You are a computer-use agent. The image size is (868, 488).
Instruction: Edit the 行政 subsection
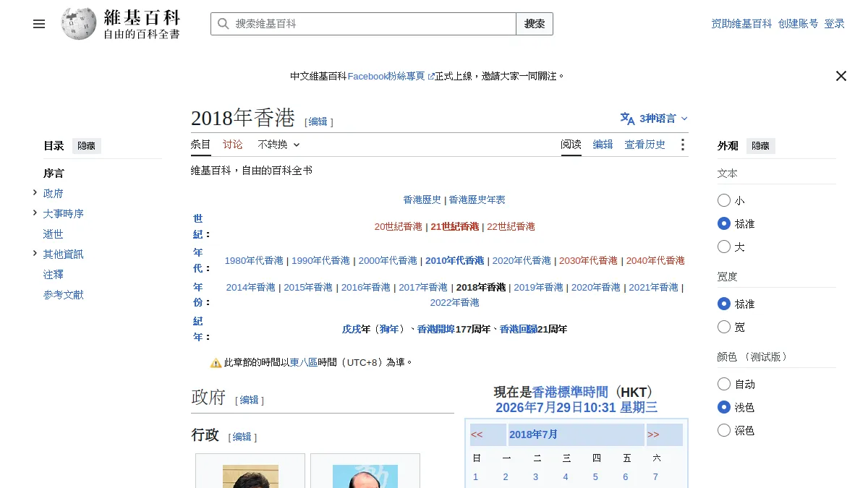(242, 437)
